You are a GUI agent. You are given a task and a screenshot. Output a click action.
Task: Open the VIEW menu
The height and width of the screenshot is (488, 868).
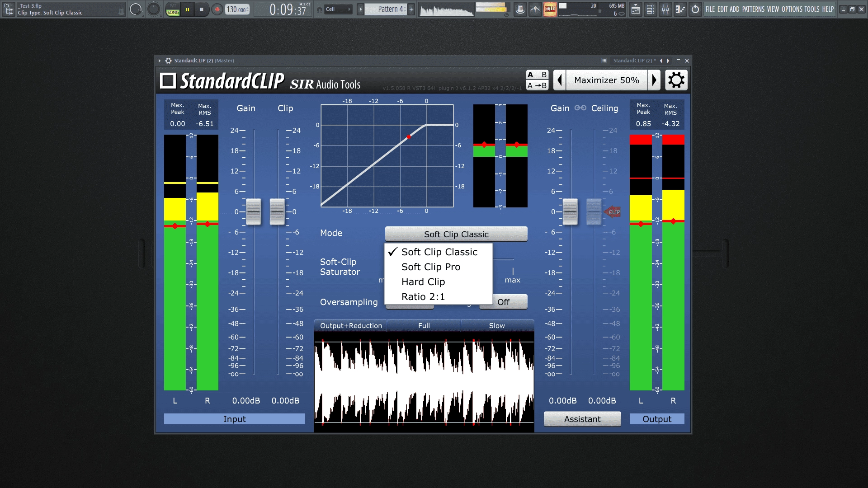click(x=773, y=9)
